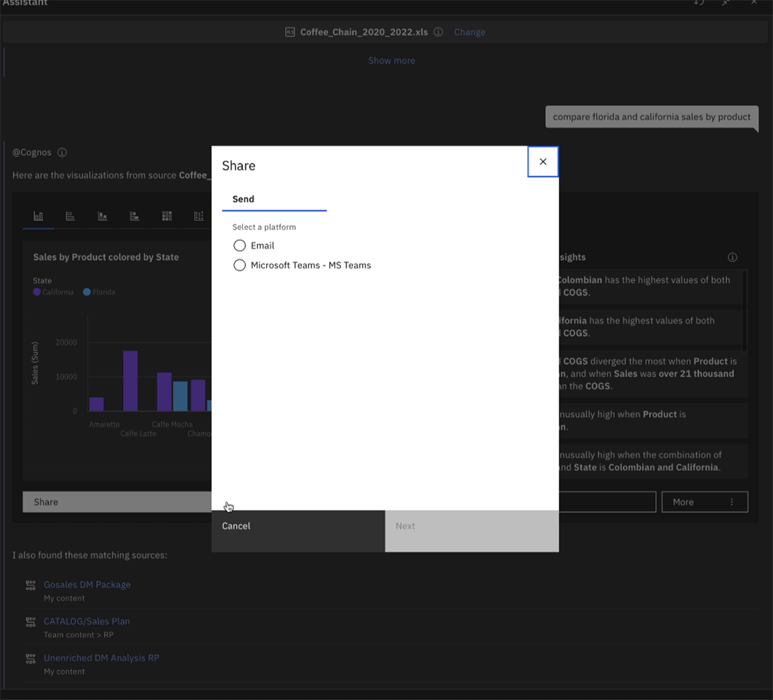
Task: Switch to the horizontal bar chart visualization
Action: (70, 216)
